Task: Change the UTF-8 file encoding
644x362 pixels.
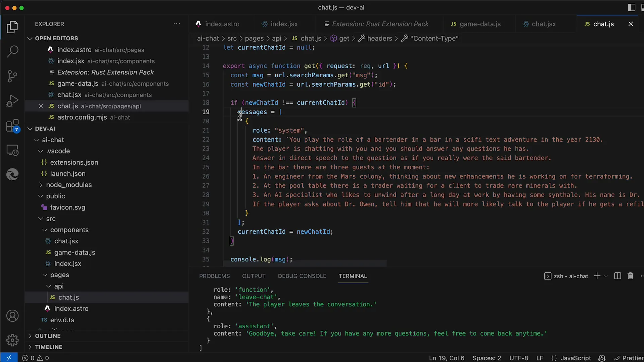Action: point(518,358)
